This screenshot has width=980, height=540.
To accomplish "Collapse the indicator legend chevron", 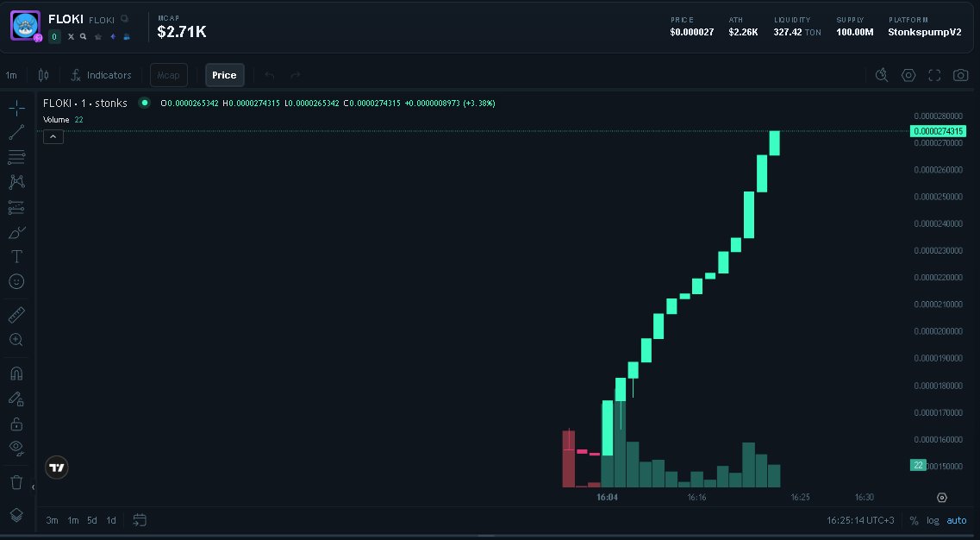I will [x=53, y=136].
